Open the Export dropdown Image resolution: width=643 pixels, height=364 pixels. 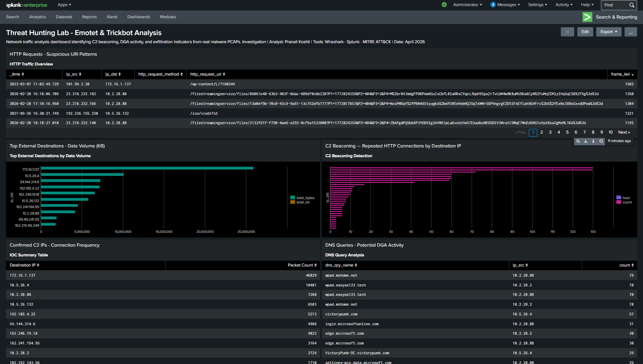(x=609, y=32)
